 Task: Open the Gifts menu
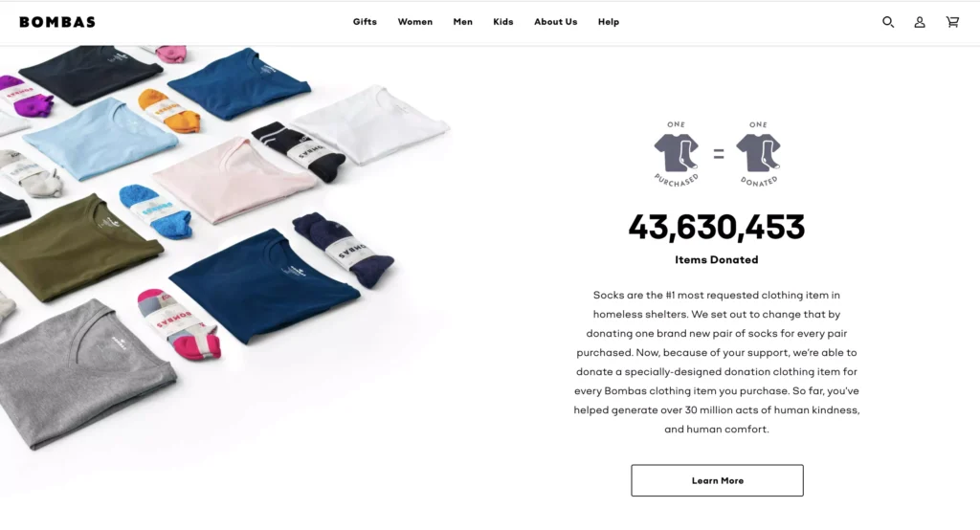pyautogui.click(x=365, y=22)
